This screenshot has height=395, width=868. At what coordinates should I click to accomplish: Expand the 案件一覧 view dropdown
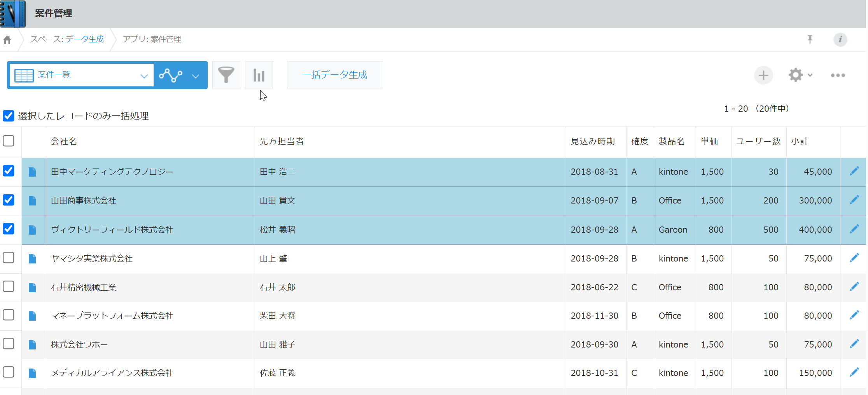(143, 75)
